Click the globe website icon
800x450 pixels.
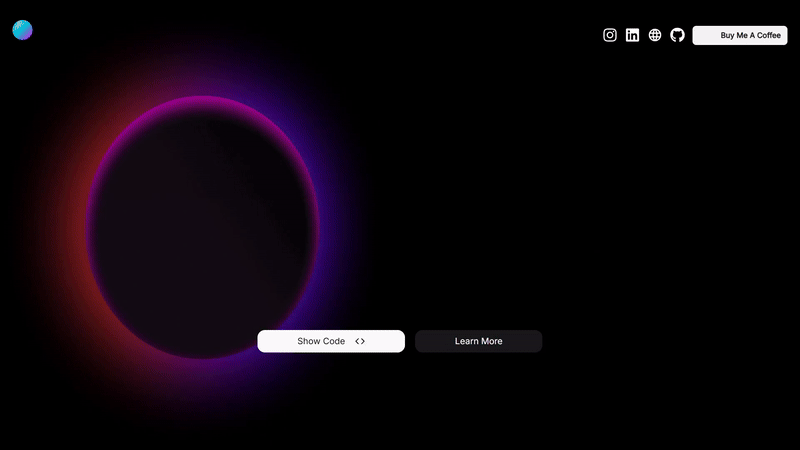point(655,35)
